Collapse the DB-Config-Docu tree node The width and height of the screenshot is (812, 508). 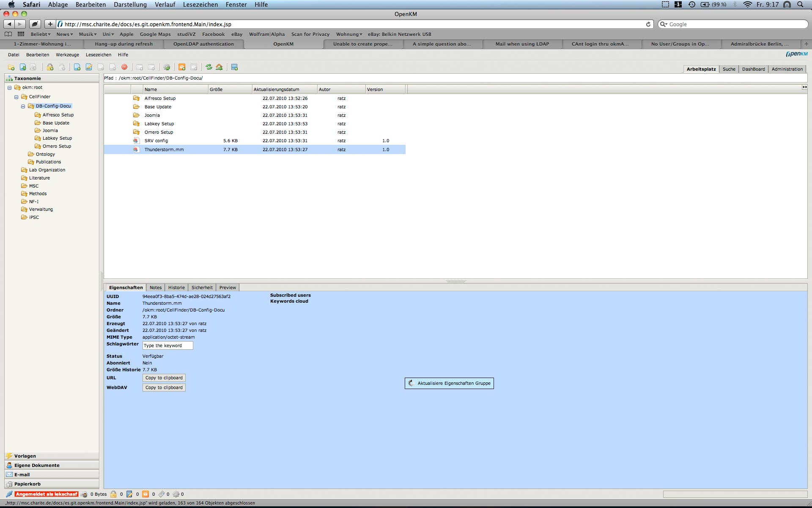[23, 106]
